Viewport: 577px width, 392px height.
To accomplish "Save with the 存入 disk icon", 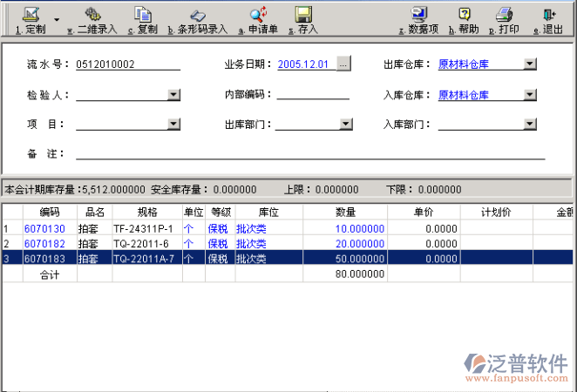I will click(303, 15).
